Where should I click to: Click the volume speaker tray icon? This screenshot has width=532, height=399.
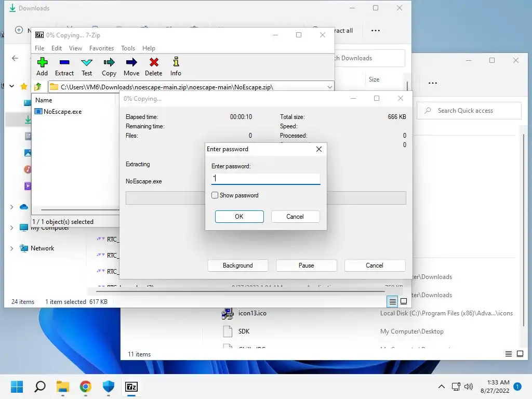[469, 387]
